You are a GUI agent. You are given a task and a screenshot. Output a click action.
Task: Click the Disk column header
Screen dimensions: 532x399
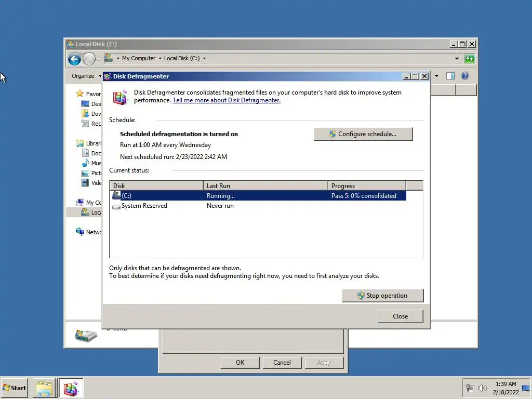pos(156,186)
